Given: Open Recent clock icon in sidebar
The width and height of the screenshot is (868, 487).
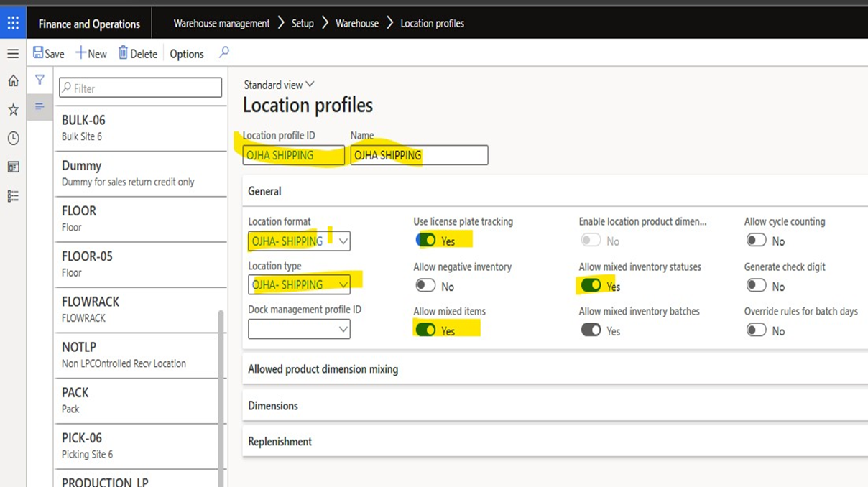Looking at the screenshot, I should click(x=13, y=138).
